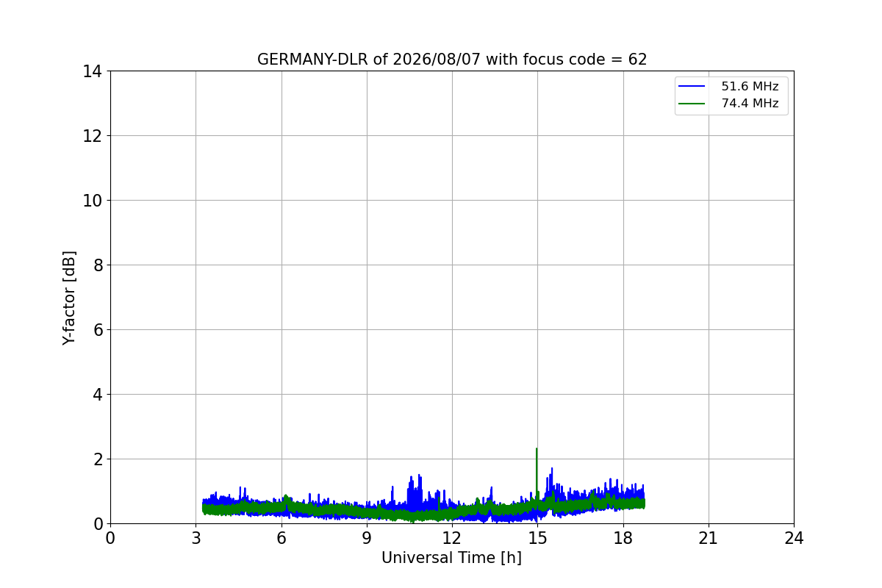Click the y-axis tick label 14
Image resolution: width=882 pixels, height=588 pixels.
click(x=92, y=71)
